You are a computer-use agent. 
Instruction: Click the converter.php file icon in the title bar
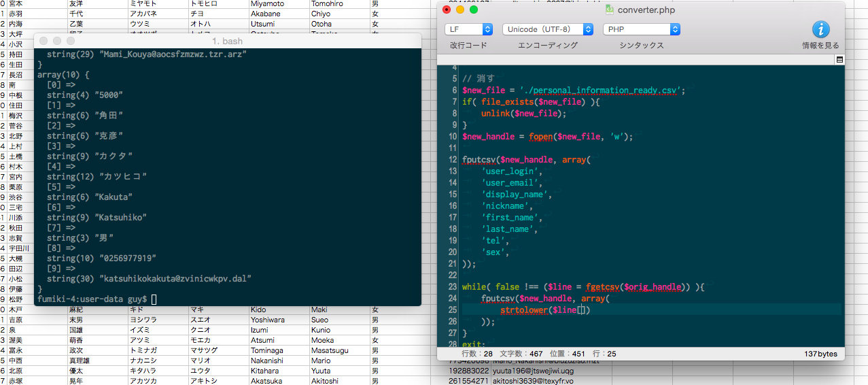tap(610, 10)
